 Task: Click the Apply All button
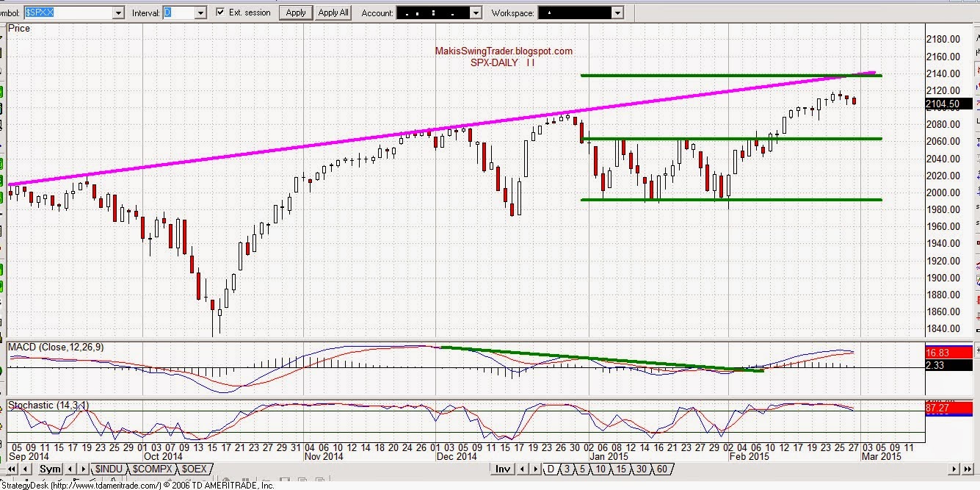point(333,12)
